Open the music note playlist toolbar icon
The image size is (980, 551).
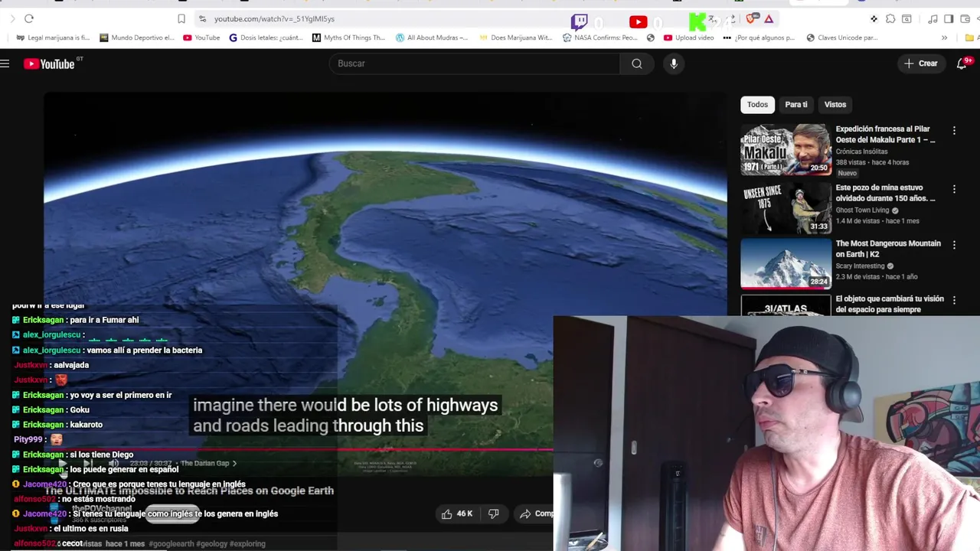pos(933,18)
